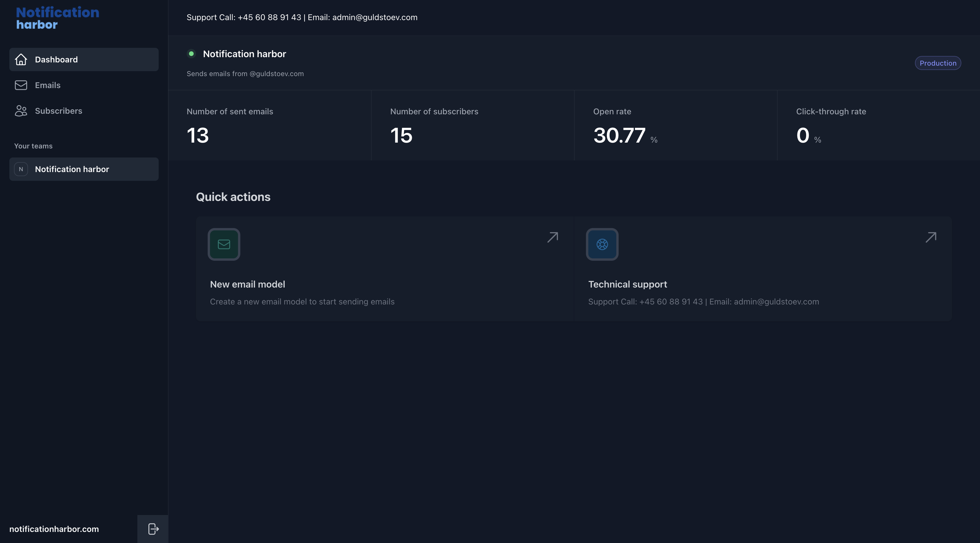Open the New email model action
The height and width of the screenshot is (543, 980).
coord(247,284)
